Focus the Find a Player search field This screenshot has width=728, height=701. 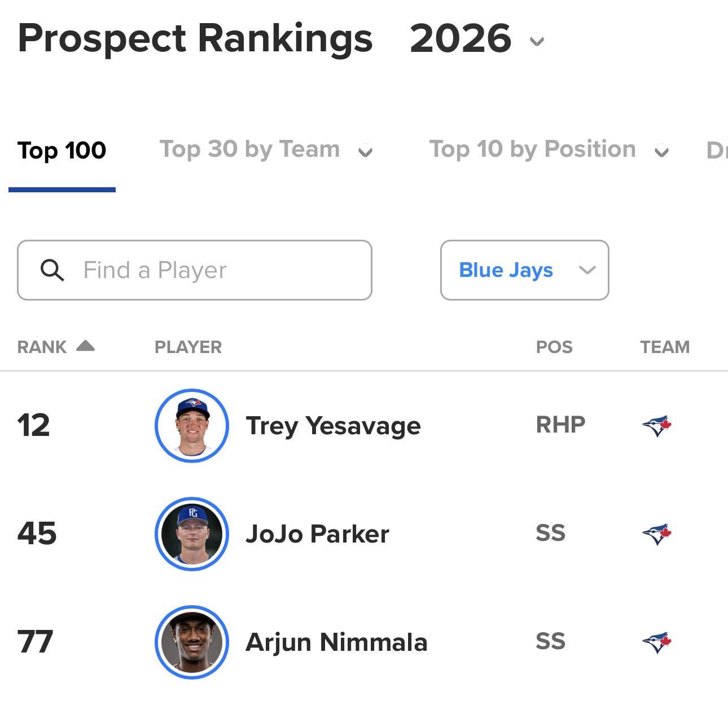(x=214, y=270)
